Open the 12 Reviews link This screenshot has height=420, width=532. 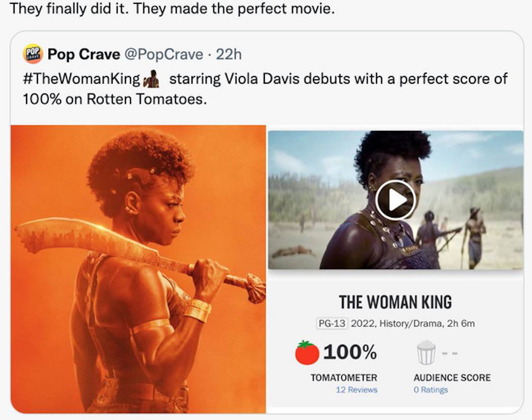[x=356, y=390]
